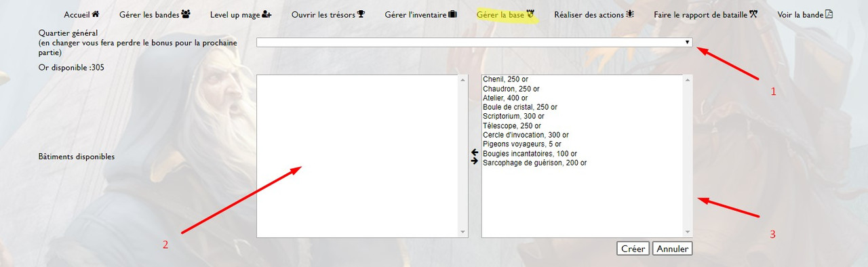The height and width of the screenshot is (267, 868).
Task: Open the Réaliser des actions page
Action: (594, 14)
